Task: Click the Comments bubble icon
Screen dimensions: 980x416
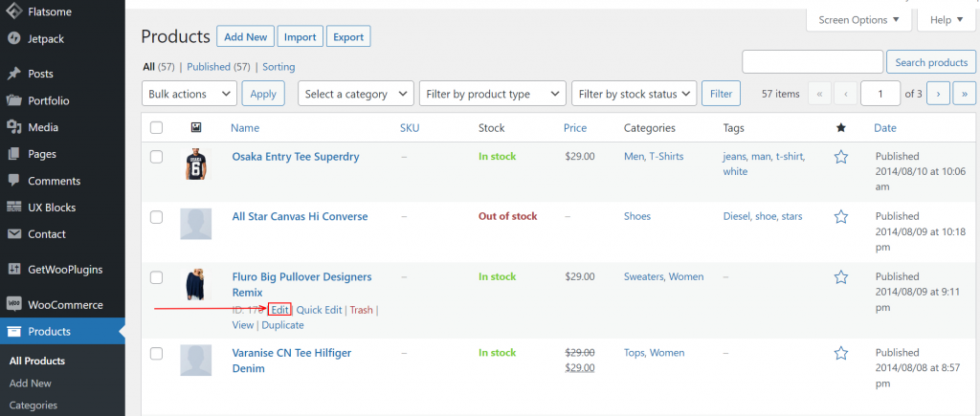Action: pyautogui.click(x=13, y=181)
